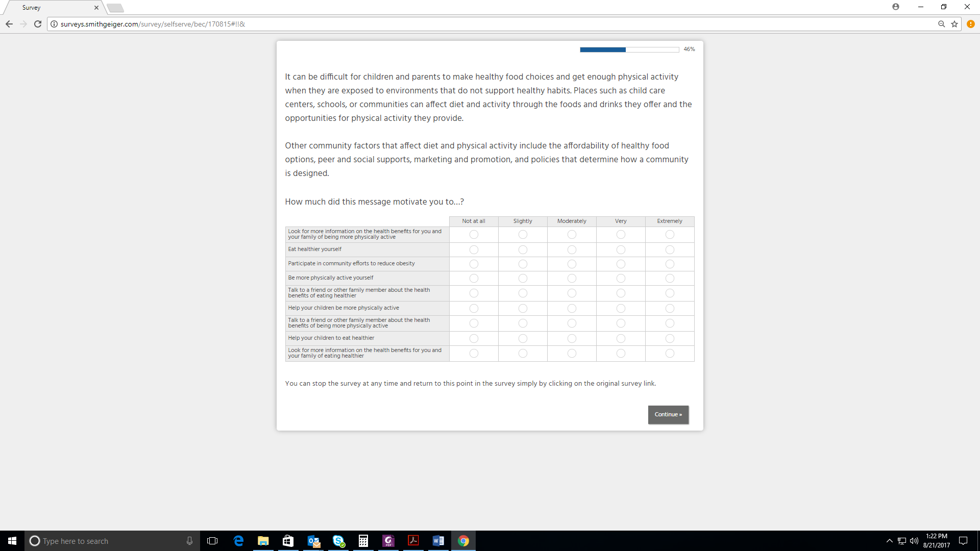Select 'Very' for Participate in community efforts

(621, 264)
